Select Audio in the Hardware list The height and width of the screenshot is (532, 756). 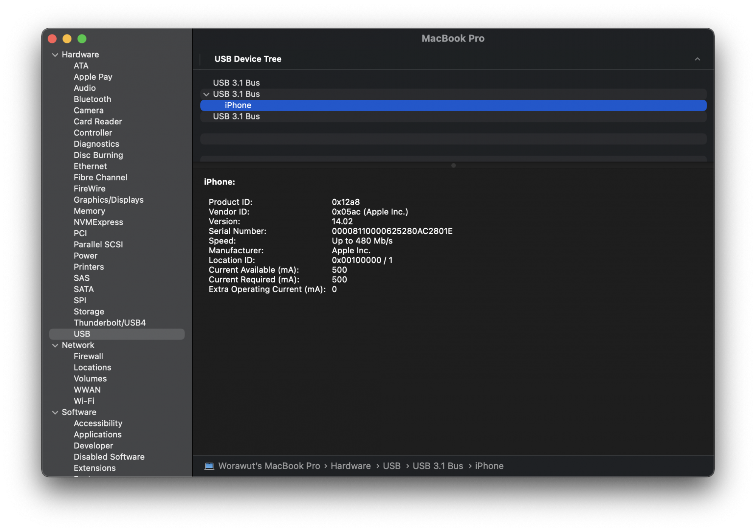point(85,88)
